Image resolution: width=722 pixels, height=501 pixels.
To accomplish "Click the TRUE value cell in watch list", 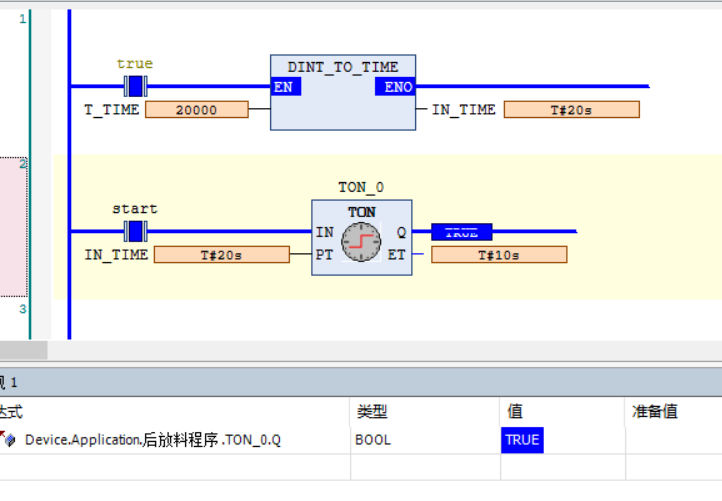I will click(522, 440).
